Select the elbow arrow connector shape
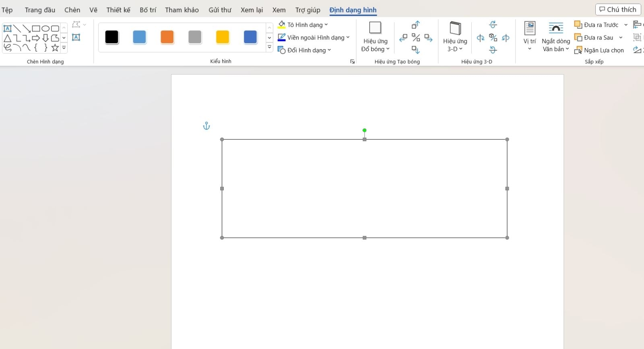The width and height of the screenshot is (644, 349). [27, 38]
